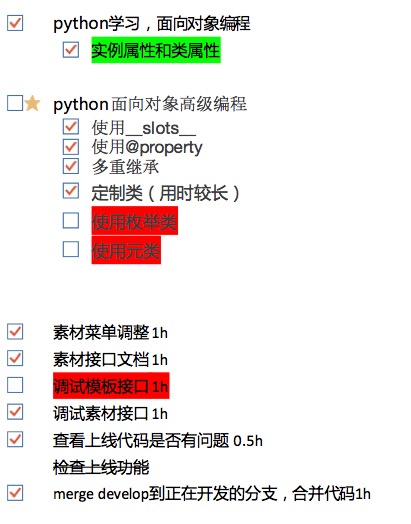Click the green highlighted 实例属性和类属性 text
The height and width of the screenshot is (524, 411).
pyautogui.click(x=156, y=50)
